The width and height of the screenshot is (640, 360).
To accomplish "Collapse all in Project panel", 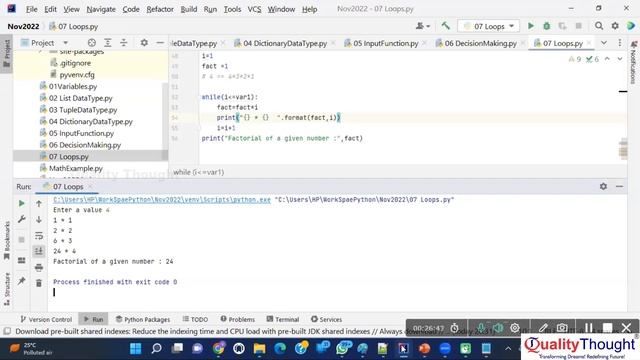I will 124,42.
